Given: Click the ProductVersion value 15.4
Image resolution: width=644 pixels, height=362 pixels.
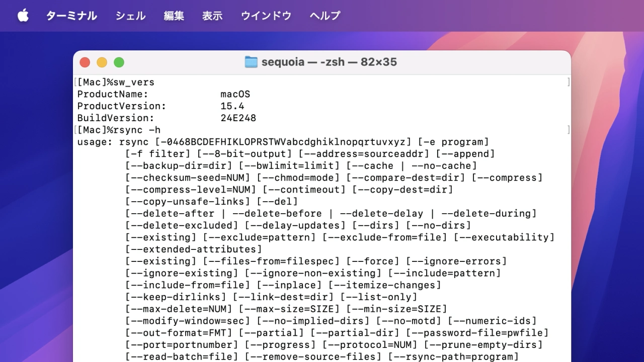Looking at the screenshot, I should tap(232, 106).
